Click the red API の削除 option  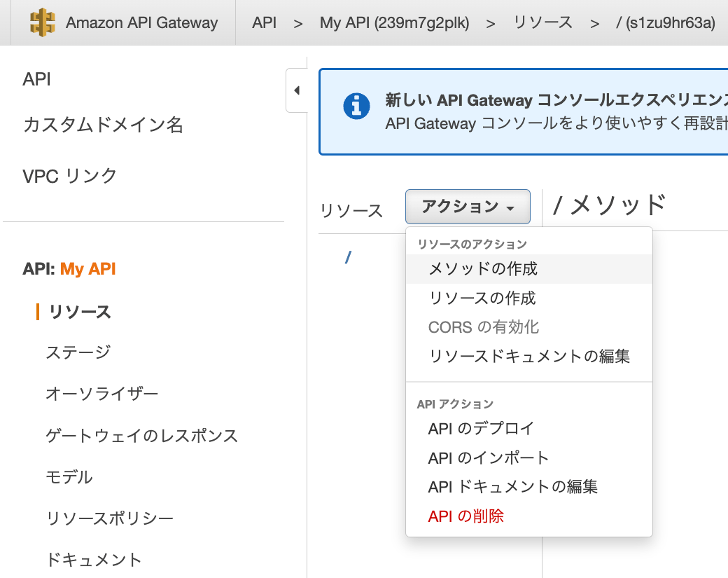coord(528,516)
